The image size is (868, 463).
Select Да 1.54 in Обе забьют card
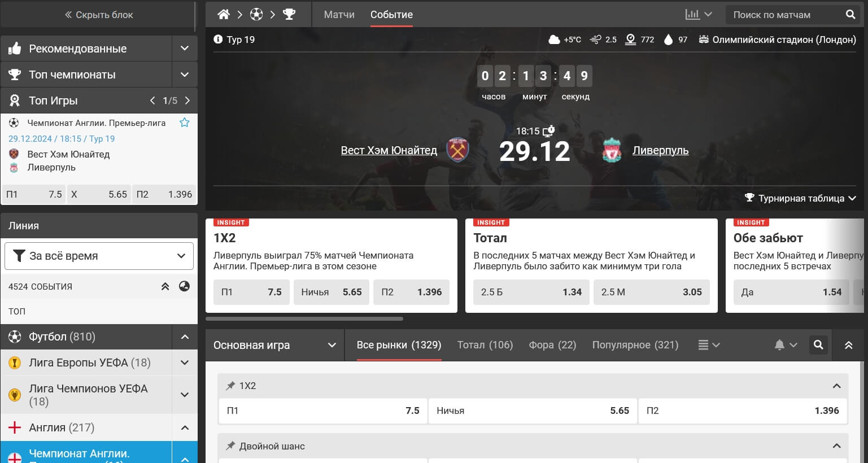click(x=791, y=292)
